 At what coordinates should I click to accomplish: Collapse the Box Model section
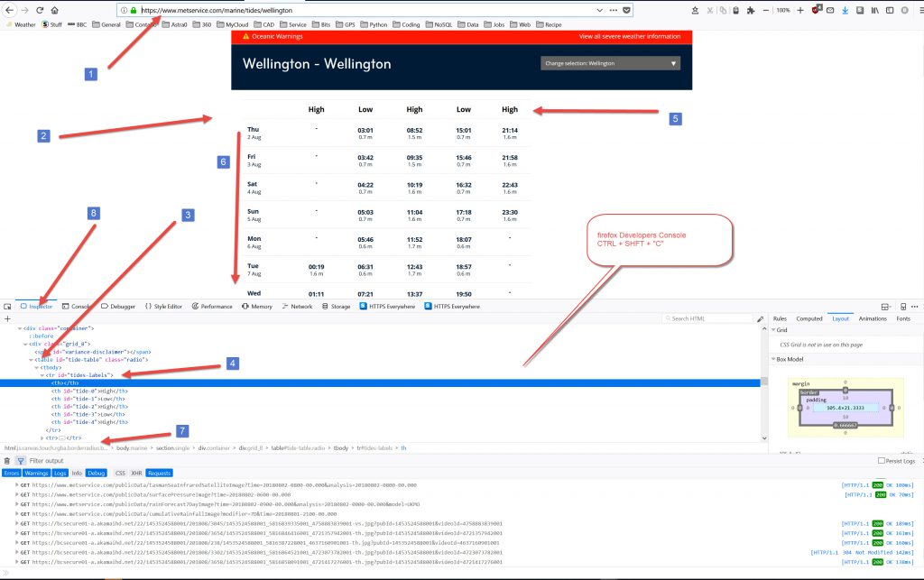pos(774,359)
